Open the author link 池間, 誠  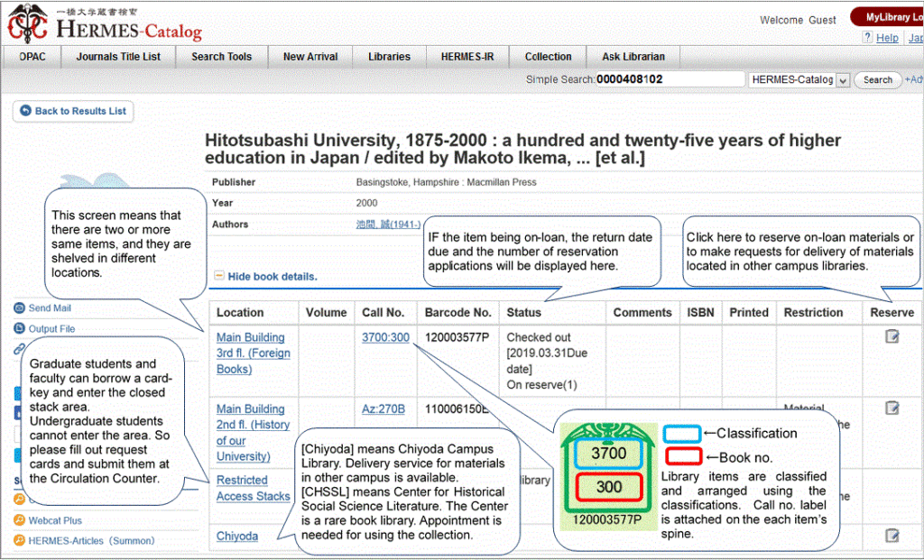tap(388, 225)
